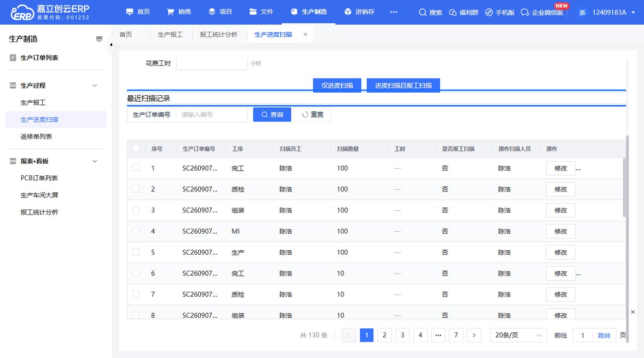Go to page 7 in pagination

coord(456,335)
